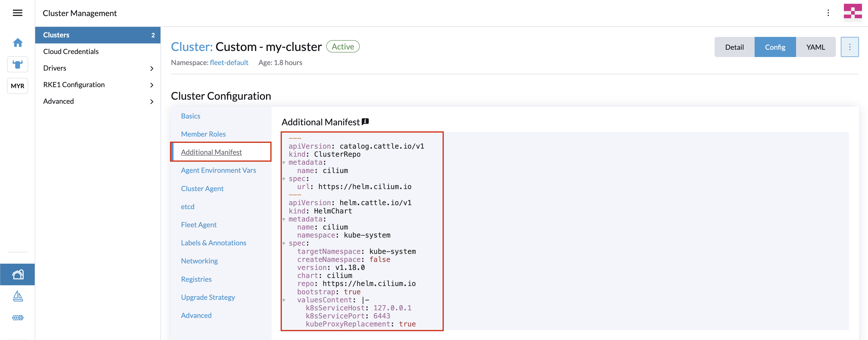Open the local cluster bull-head icon
The image size is (868, 340).
(x=18, y=64)
